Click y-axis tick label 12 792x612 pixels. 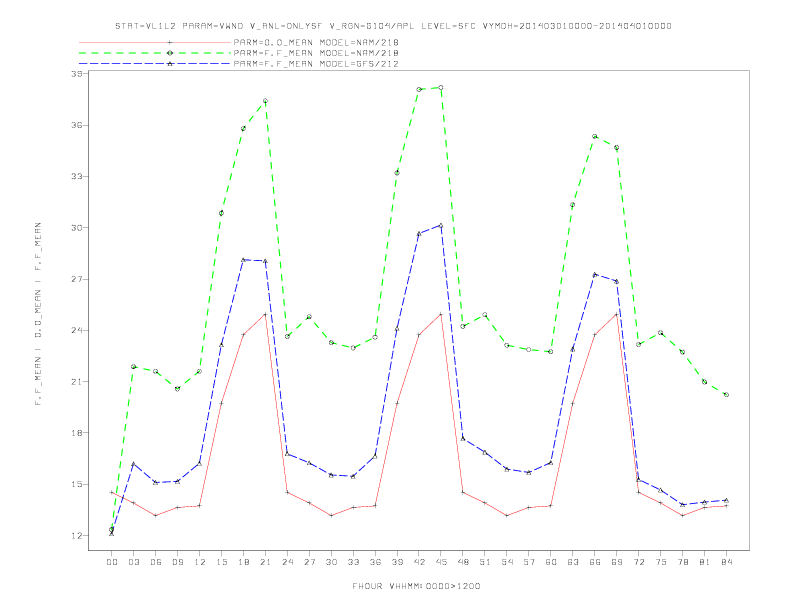77,536
